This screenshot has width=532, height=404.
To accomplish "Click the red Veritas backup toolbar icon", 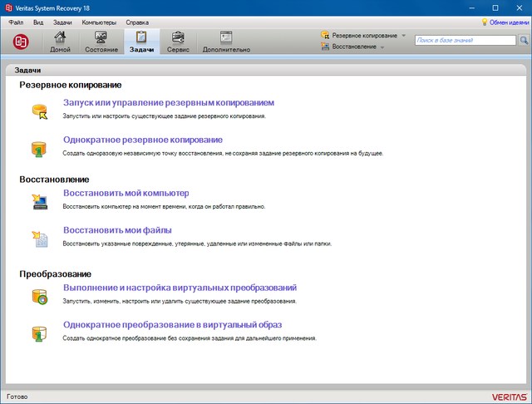I will coord(19,41).
